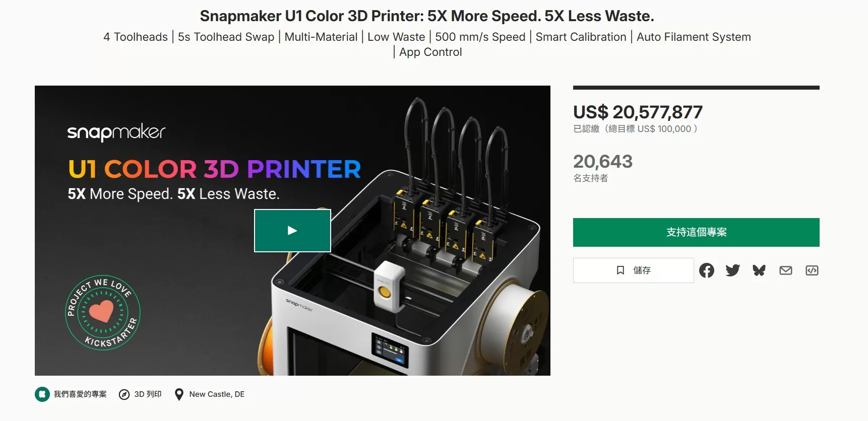Play the Snapmaker U1 campaign video
Image resolution: width=868 pixels, height=421 pixels.
point(292,231)
